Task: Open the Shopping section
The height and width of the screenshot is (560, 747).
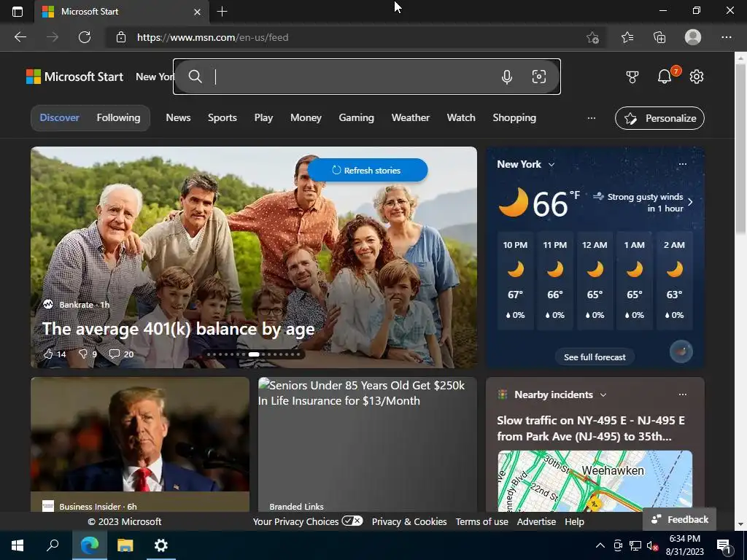Action: click(514, 117)
